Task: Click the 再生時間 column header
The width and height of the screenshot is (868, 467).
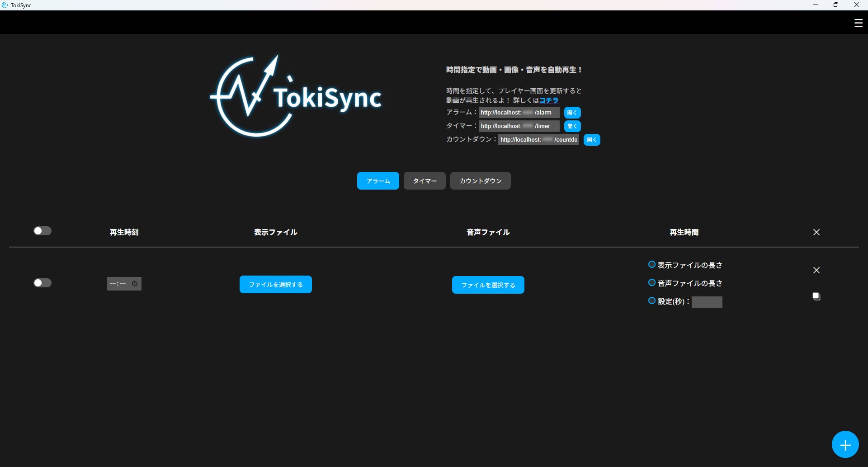Action: coord(684,232)
